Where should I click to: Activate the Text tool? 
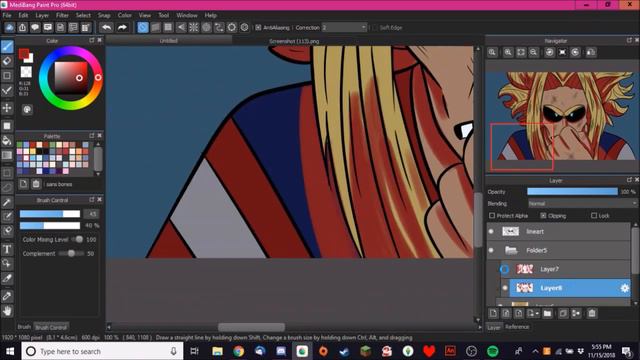point(7,249)
